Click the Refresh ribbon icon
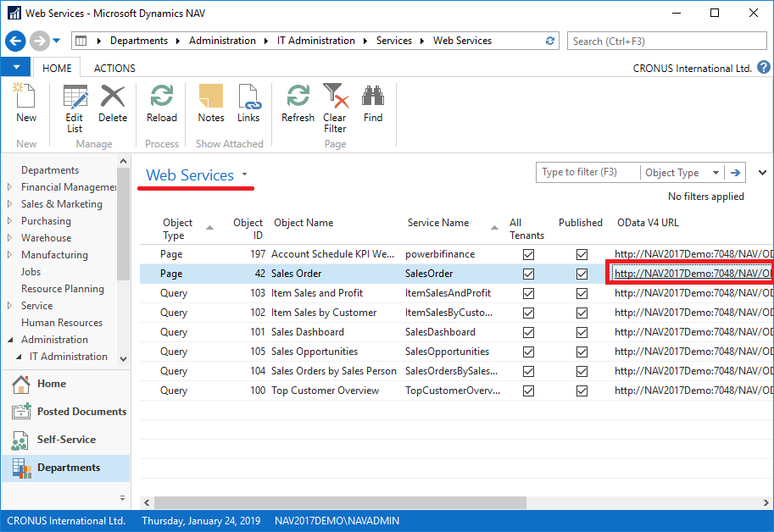This screenshot has height=532, width=774. pyautogui.click(x=298, y=96)
